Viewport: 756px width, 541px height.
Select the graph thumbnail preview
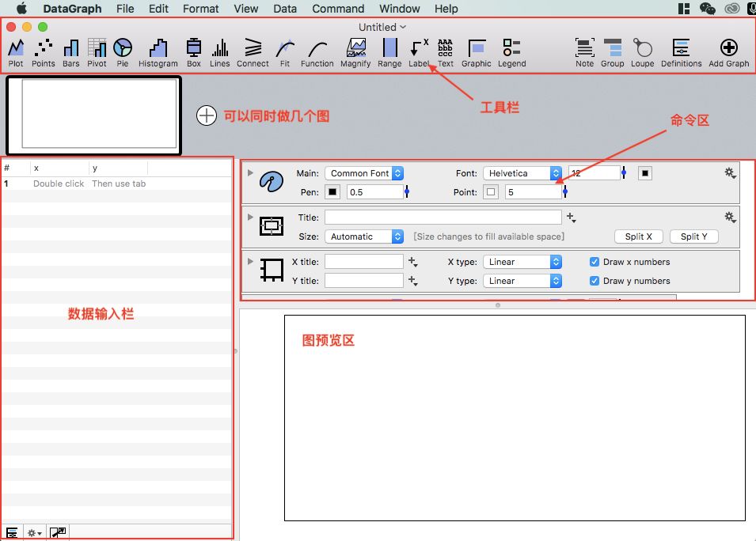coord(94,115)
